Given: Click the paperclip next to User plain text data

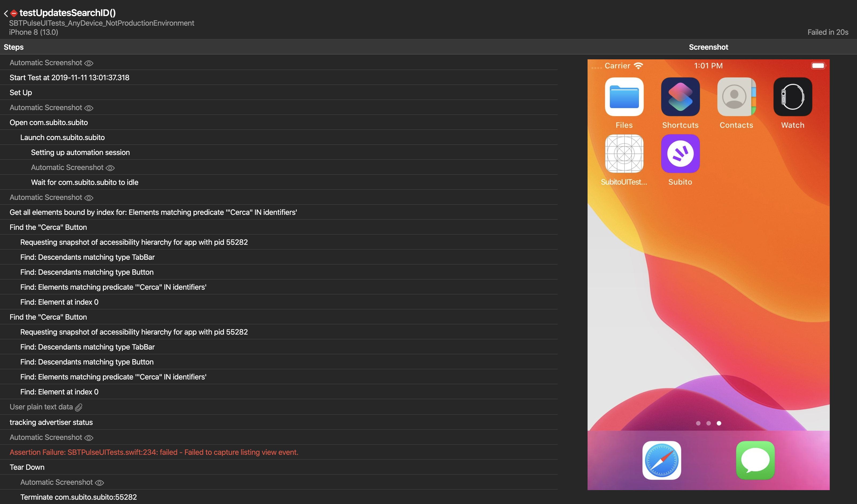Looking at the screenshot, I should coord(79,407).
